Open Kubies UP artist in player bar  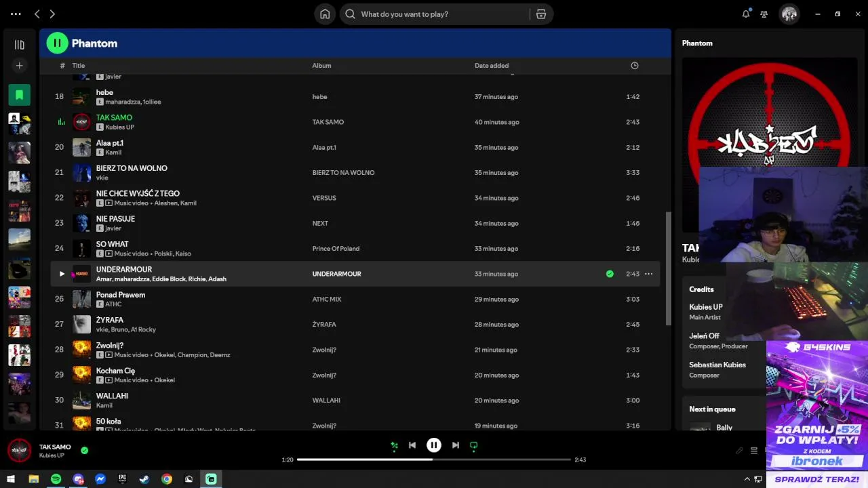52,455
